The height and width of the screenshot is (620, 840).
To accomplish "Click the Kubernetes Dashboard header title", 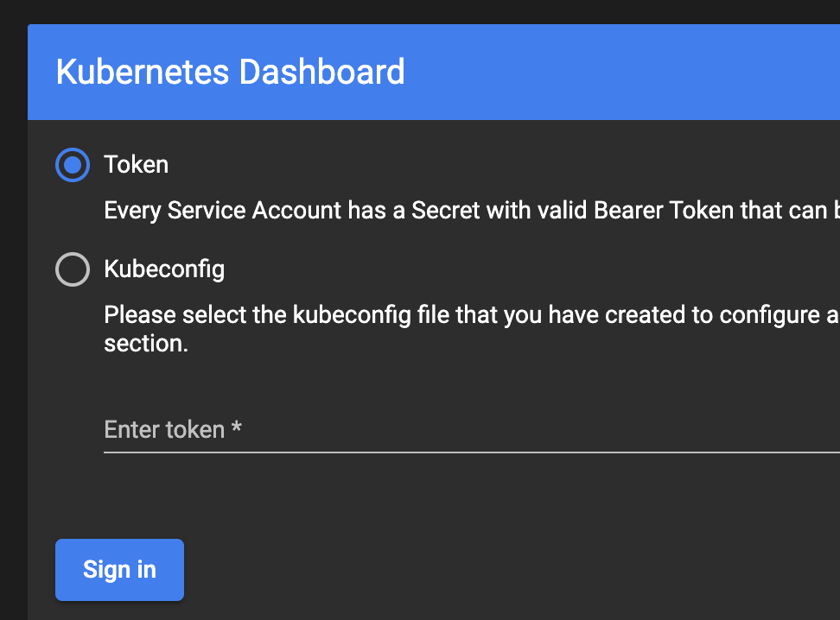I will pos(229,72).
